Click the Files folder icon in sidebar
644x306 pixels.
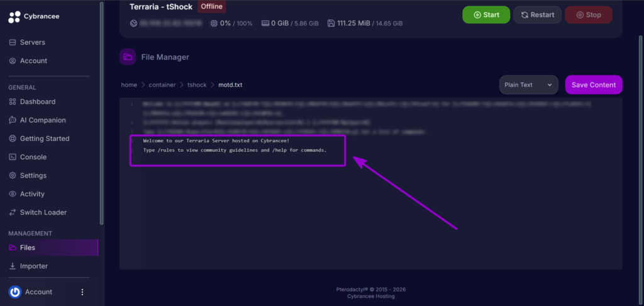[13, 247]
